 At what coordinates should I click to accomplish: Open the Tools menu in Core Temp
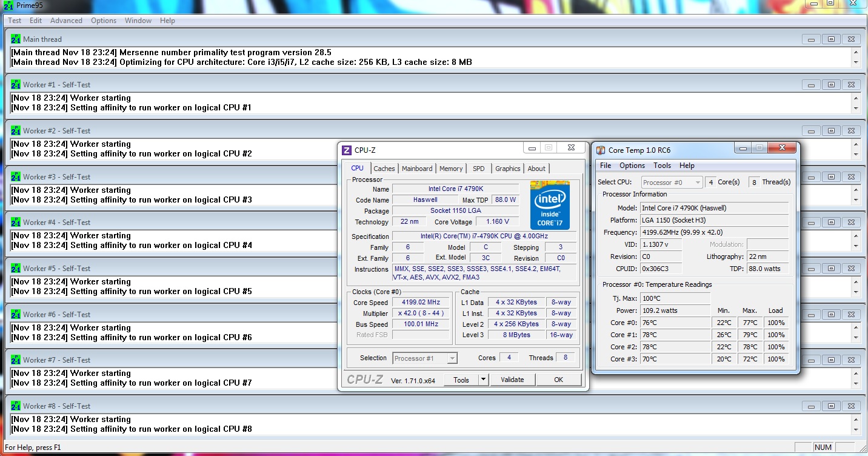click(x=662, y=166)
